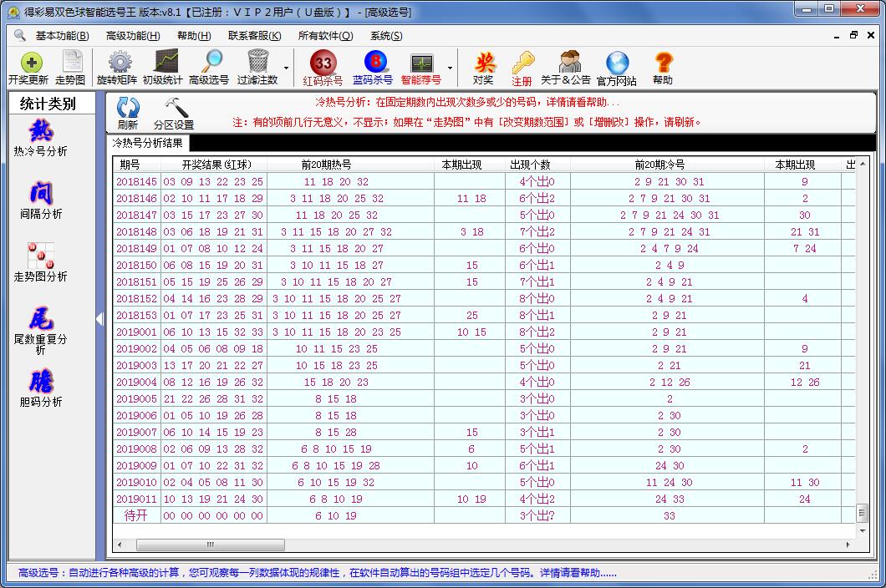Open the 基本功能(B) menu
This screenshot has height=588, width=886.
click(x=62, y=36)
